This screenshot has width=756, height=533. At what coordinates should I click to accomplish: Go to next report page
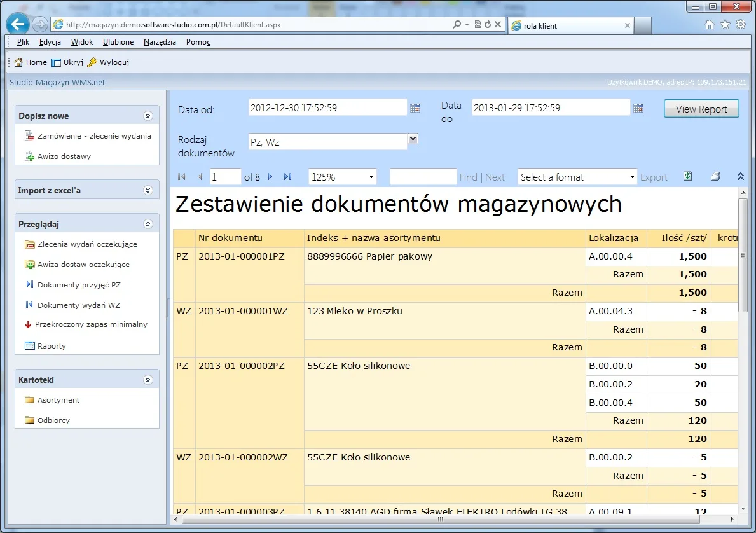coord(270,177)
